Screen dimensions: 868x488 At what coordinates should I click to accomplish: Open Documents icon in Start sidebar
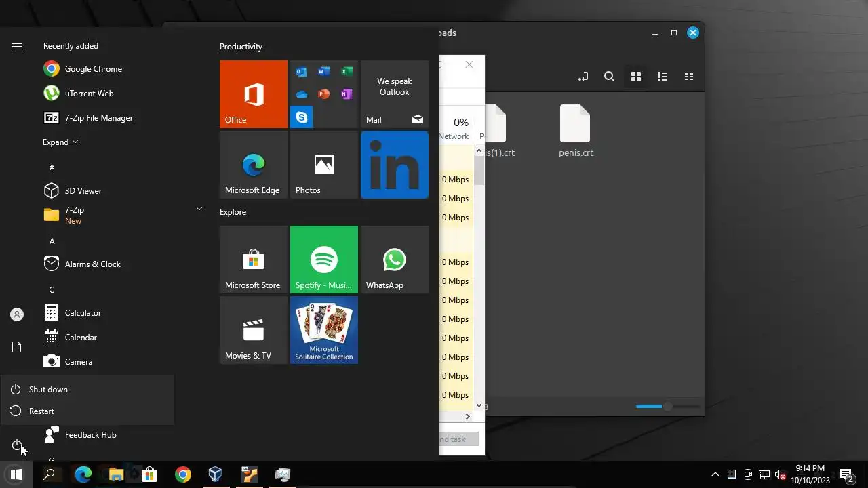coord(17,347)
